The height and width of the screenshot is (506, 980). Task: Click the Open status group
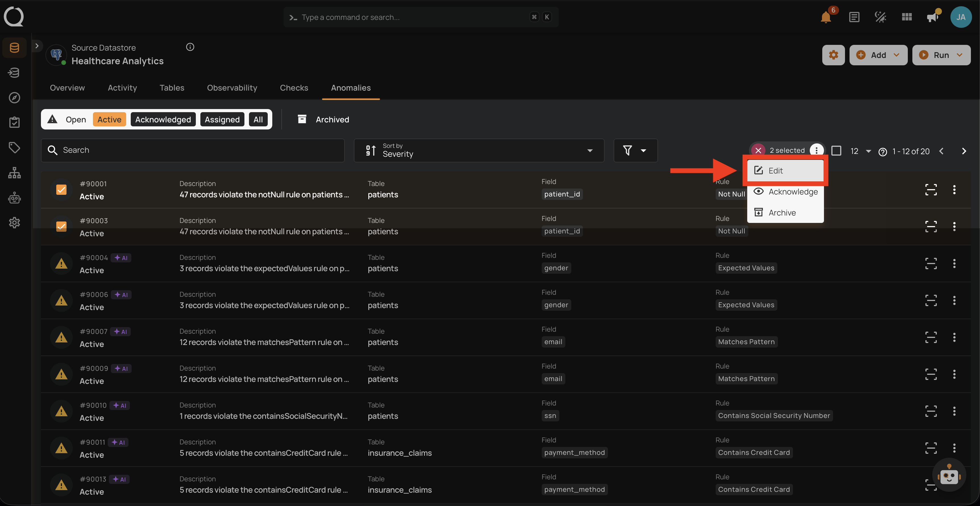(x=76, y=119)
